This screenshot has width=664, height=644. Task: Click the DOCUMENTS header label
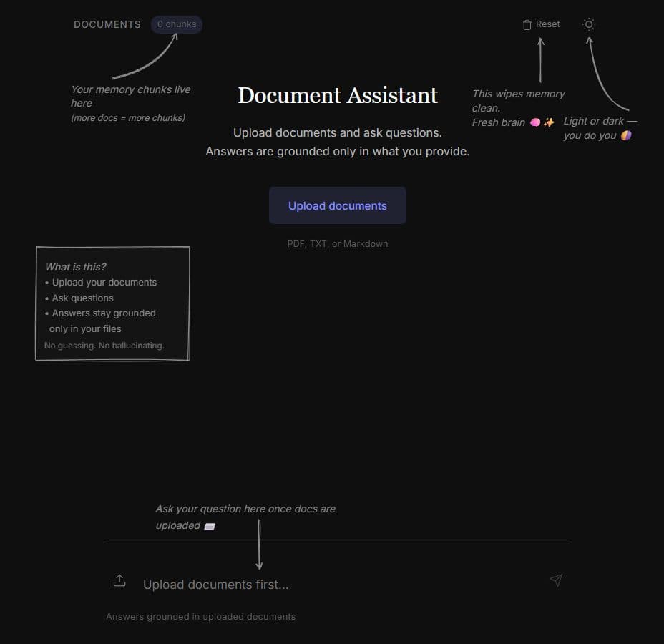click(x=107, y=24)
